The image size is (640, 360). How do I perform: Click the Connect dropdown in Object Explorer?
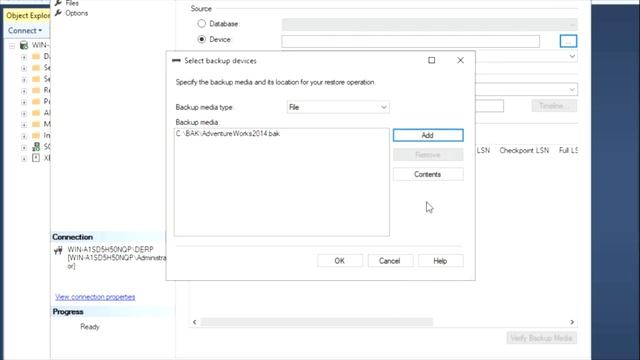[25, 31]
